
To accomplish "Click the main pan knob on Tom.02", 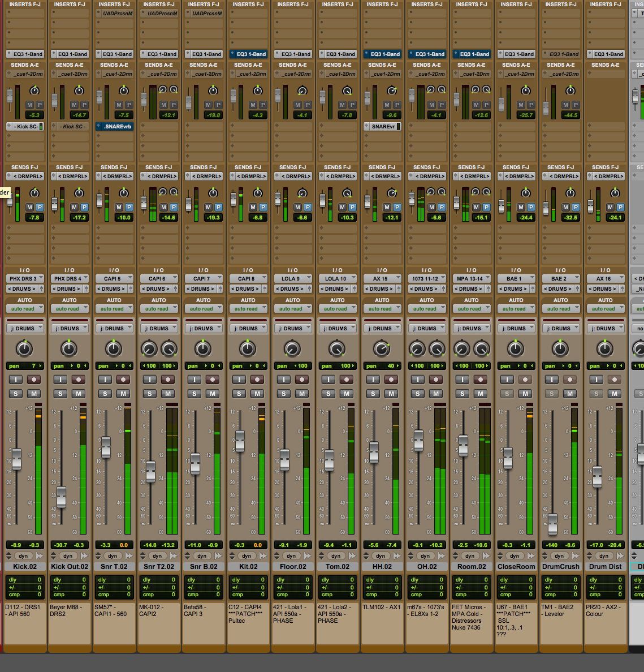I will point(337,349).
